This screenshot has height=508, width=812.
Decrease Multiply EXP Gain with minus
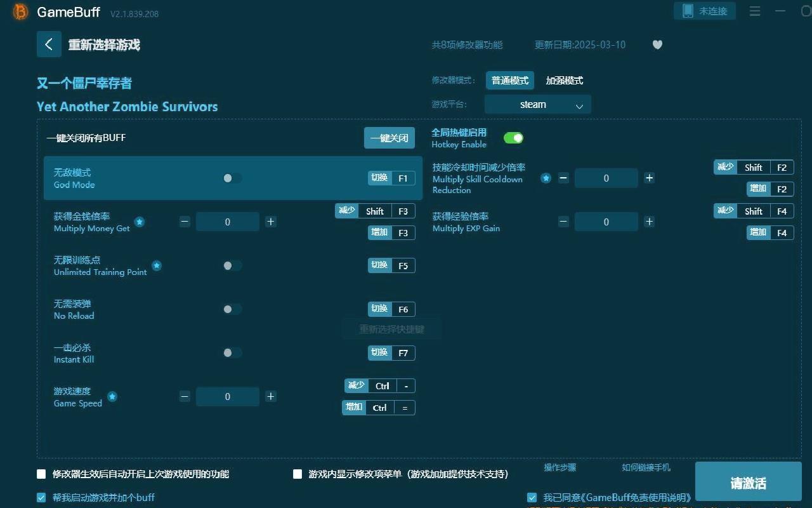click(x=563, y=222)
